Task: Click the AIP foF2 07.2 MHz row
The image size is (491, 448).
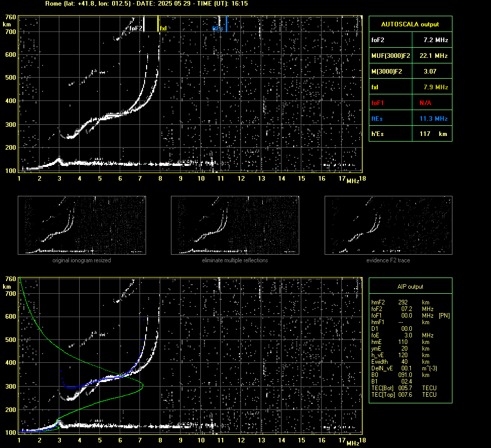Action: click(402, 309)
